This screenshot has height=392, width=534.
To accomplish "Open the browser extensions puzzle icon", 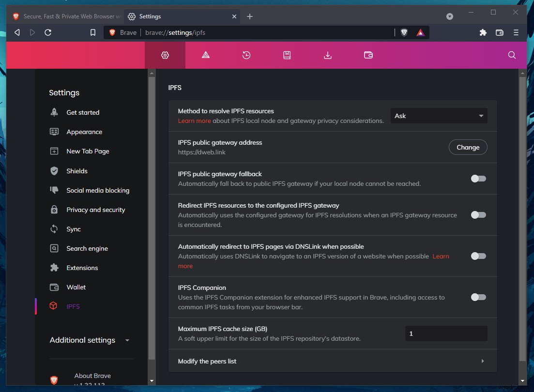I will point(483,32).
